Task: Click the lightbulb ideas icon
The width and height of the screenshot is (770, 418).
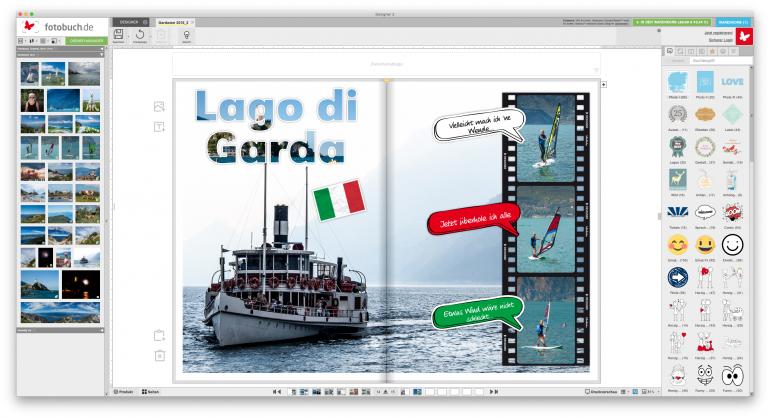Action: [x=186, y=35]
